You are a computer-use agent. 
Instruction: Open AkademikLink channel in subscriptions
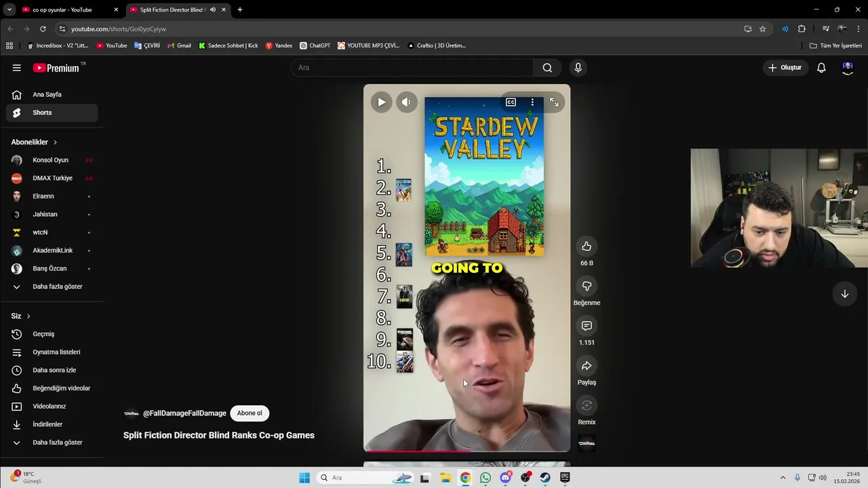[x=52, y=251]
